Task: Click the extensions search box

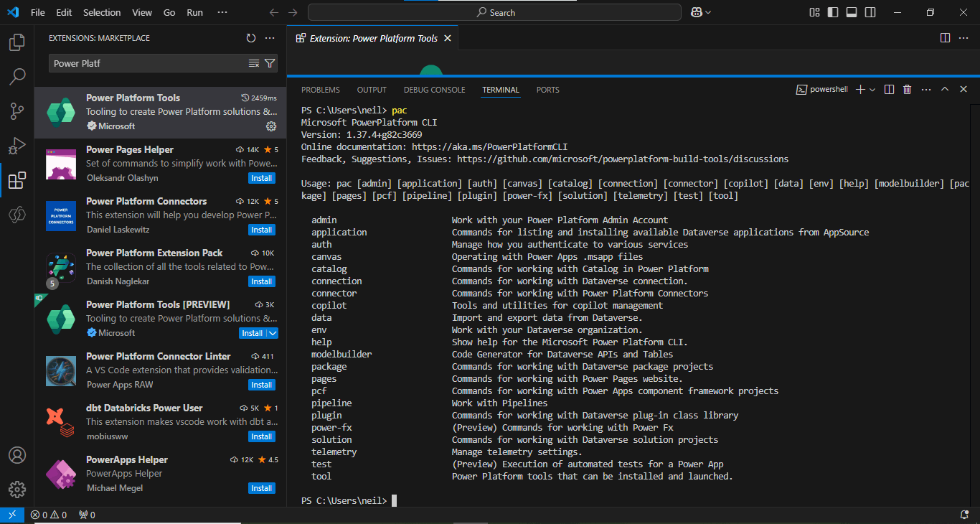Action: tap(147, 63)
